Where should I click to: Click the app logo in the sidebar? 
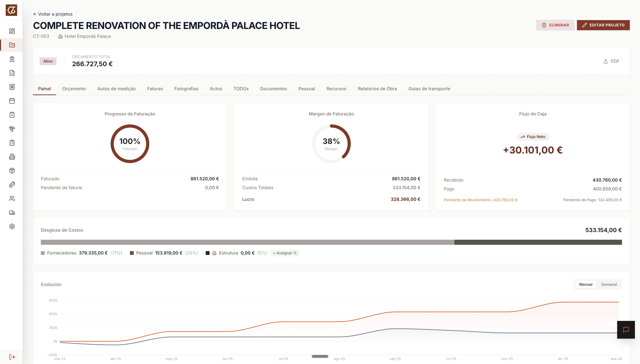tap(11, 10)
